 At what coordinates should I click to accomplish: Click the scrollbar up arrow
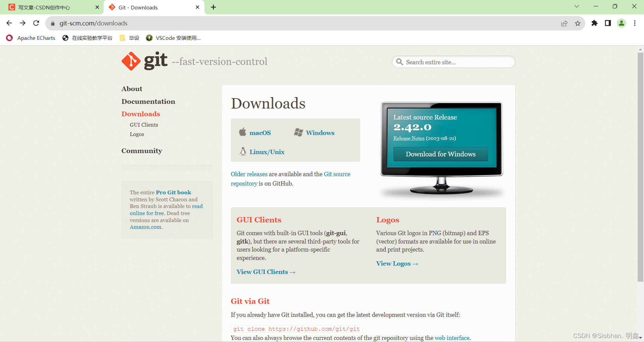click(640, 49)
